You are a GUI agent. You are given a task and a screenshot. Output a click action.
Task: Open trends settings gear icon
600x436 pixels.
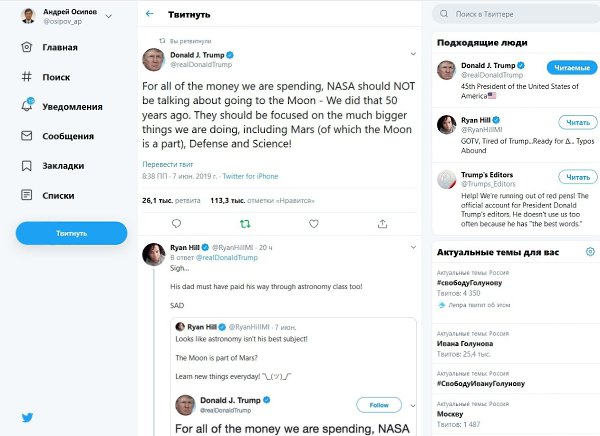pos(590,251)
